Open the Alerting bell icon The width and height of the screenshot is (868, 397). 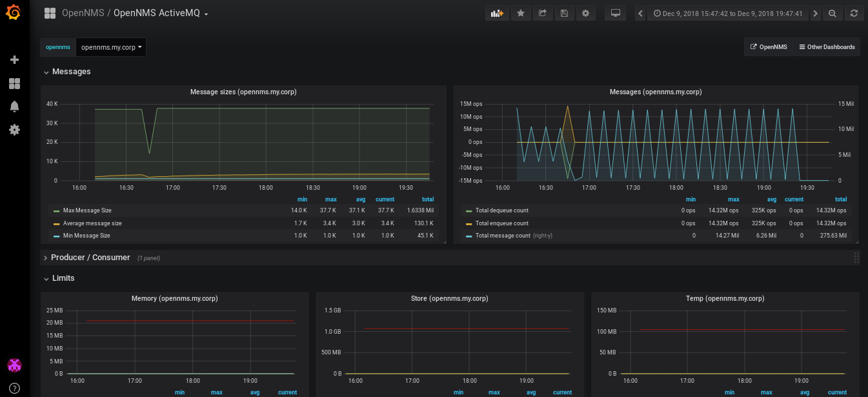(x=14, y=107)
